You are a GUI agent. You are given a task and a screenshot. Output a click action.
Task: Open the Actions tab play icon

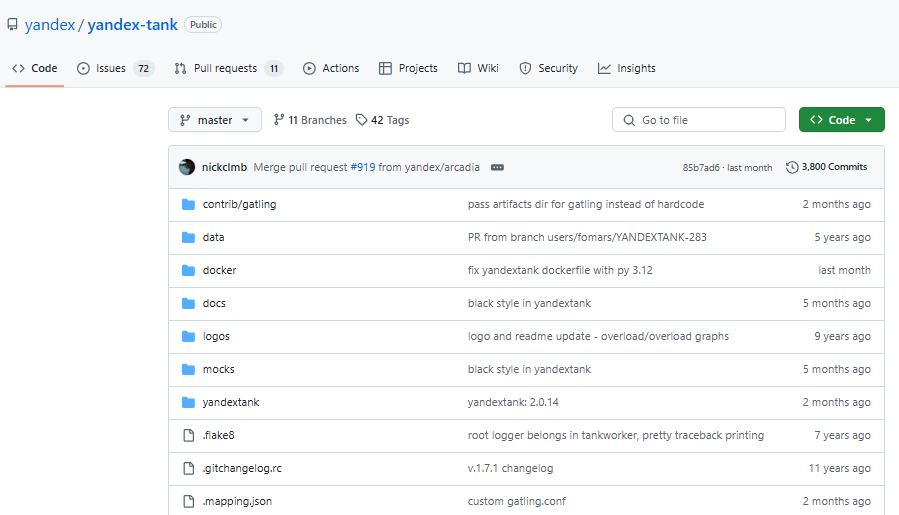309,68
